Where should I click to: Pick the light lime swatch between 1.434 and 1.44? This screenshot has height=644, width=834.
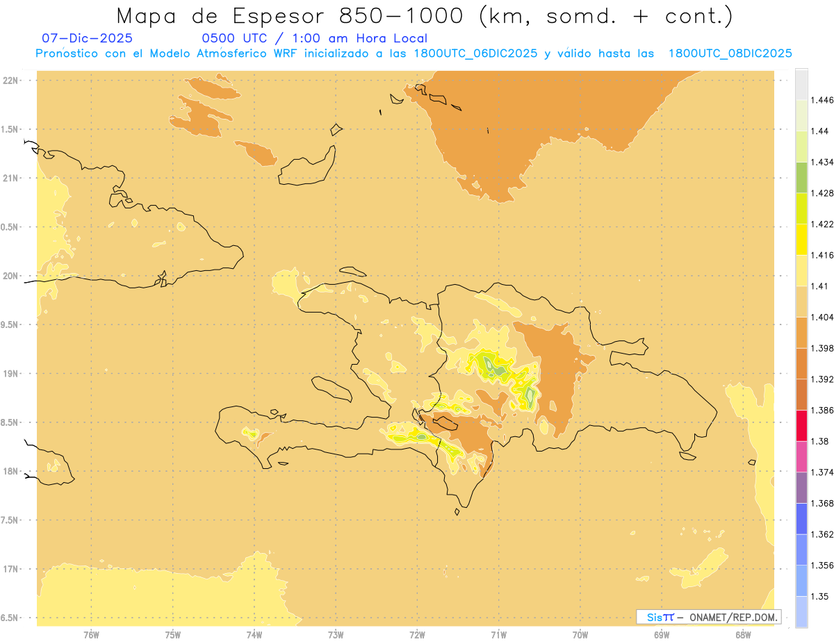tap(801, 147)
